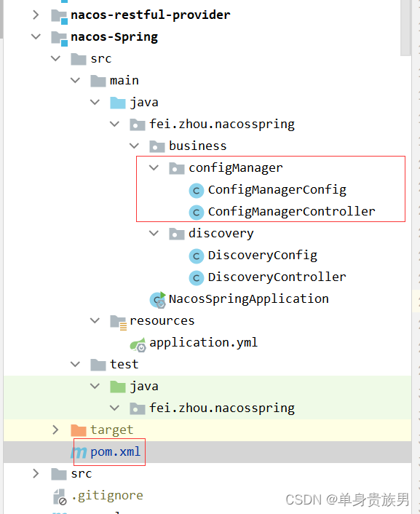This screenshot has height=514, width=420.
Task: Collapse the main folder
Action: pyautogui.click(x=76, y=80)
